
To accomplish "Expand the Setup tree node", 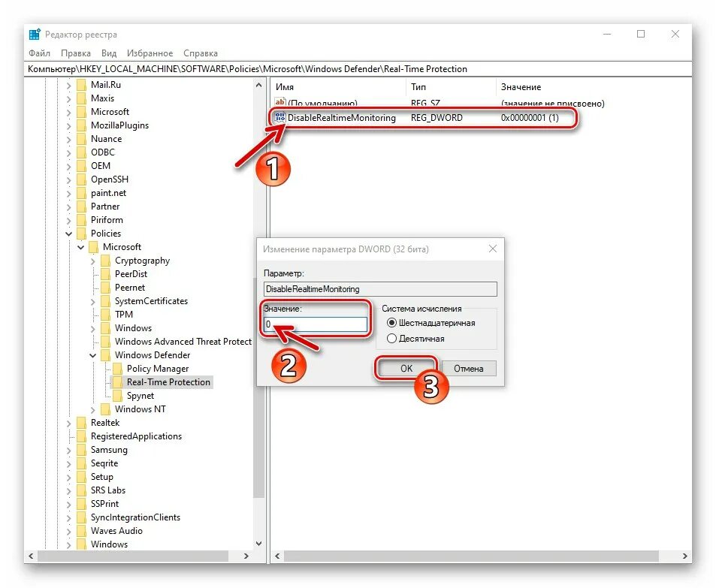I will 68,477.
